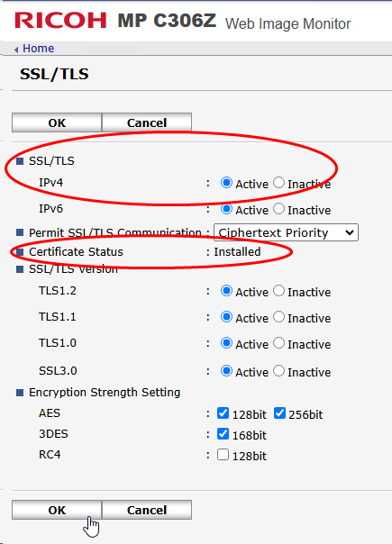Confirm with the bottom OK button
Viewport: 392px width, 544px height.
[x=57, y=510]
